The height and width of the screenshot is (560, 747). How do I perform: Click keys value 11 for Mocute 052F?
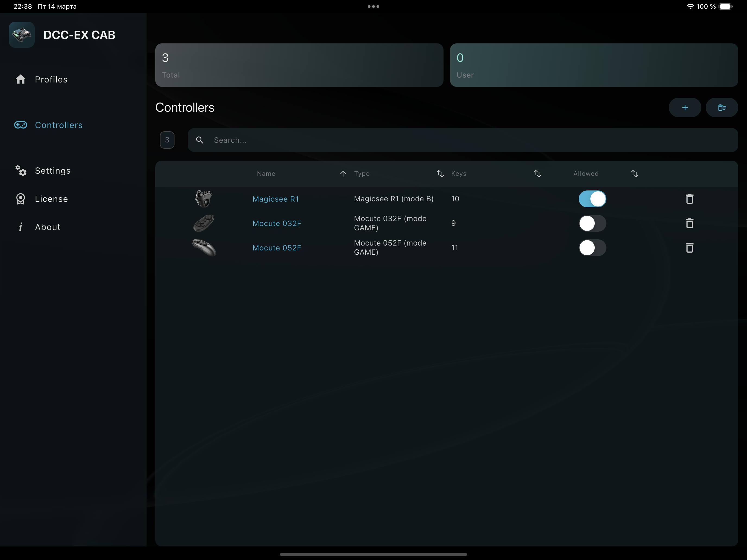pyautogui.click(x=455, y=247)
